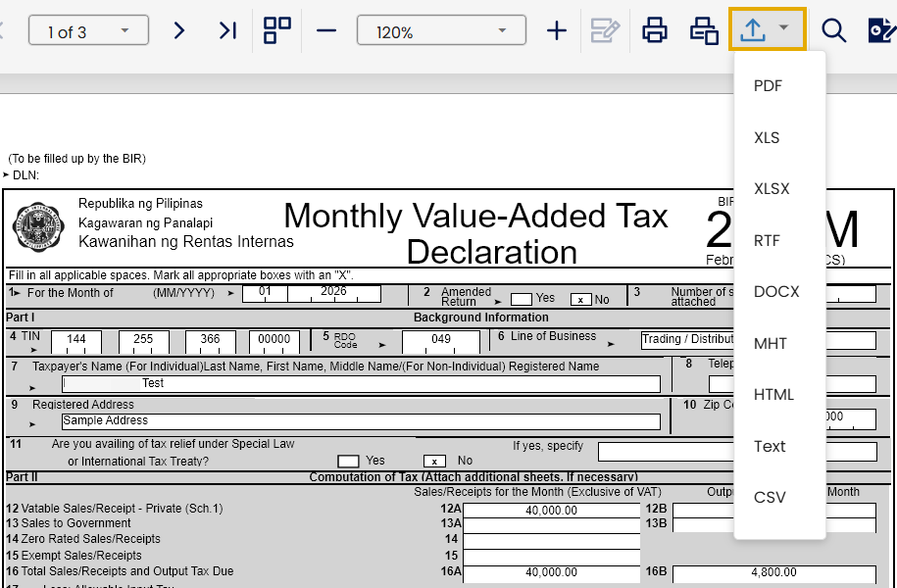Collapse the export format dropdown arrow
Screen dimensions: 897x588
[784, 27]
